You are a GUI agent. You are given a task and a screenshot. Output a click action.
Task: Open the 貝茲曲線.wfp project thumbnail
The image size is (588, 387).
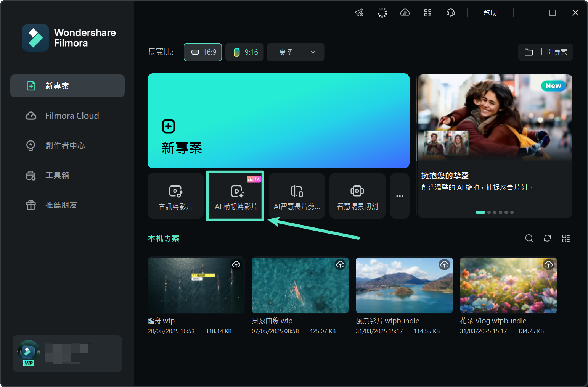300,285
